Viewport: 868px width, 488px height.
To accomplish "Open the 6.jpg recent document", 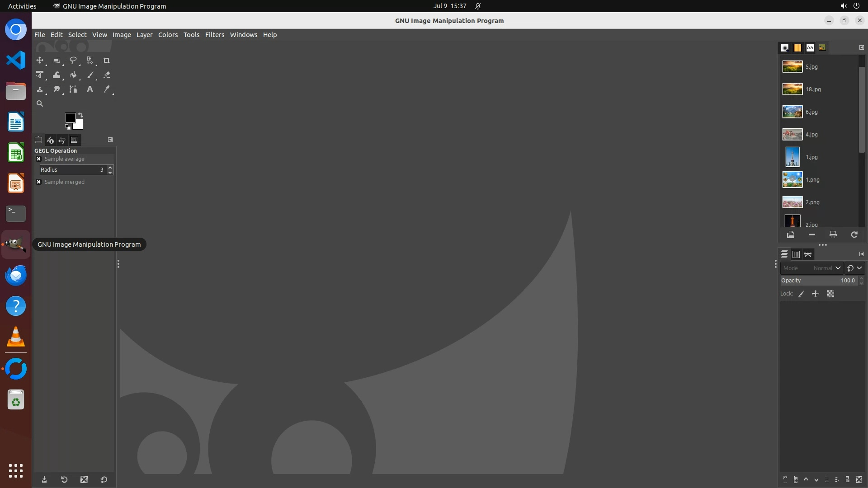I will (x=811, y=112).
